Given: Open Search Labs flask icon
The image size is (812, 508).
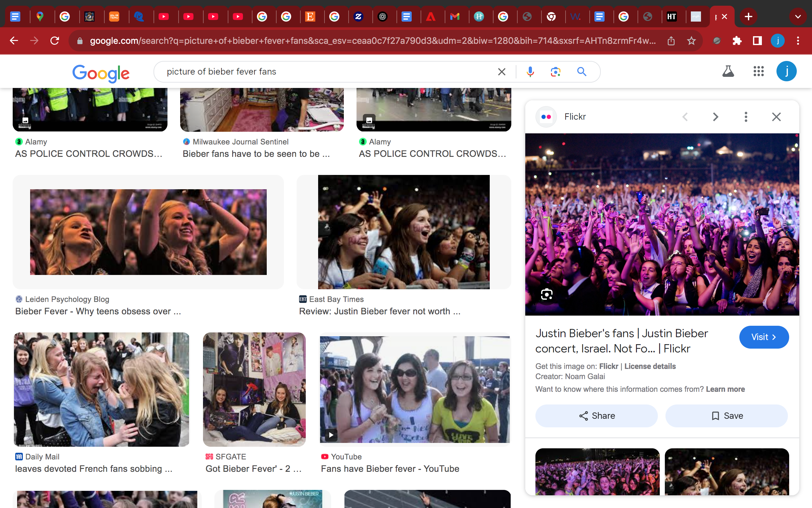Looking at the screenshot, I should 728,71.
